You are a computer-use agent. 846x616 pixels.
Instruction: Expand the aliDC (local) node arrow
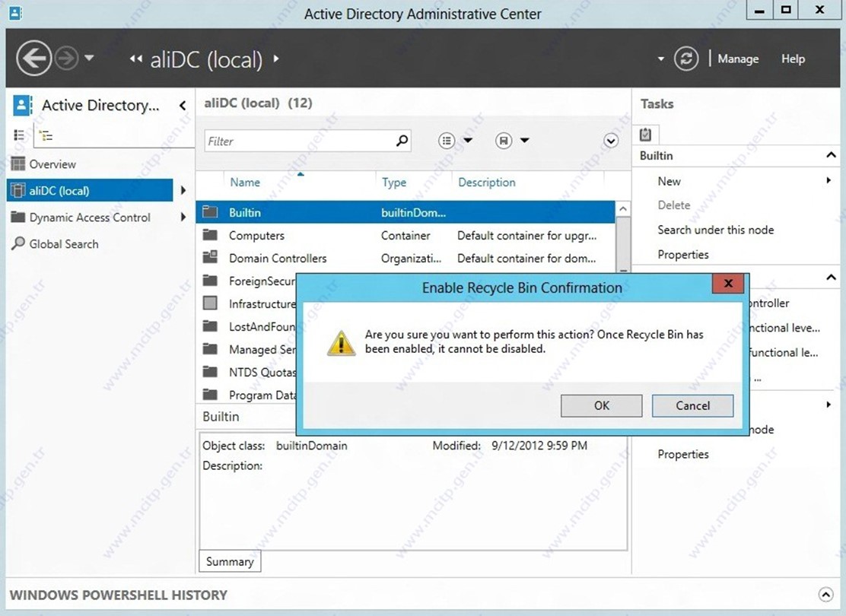(x=183, y=190)
